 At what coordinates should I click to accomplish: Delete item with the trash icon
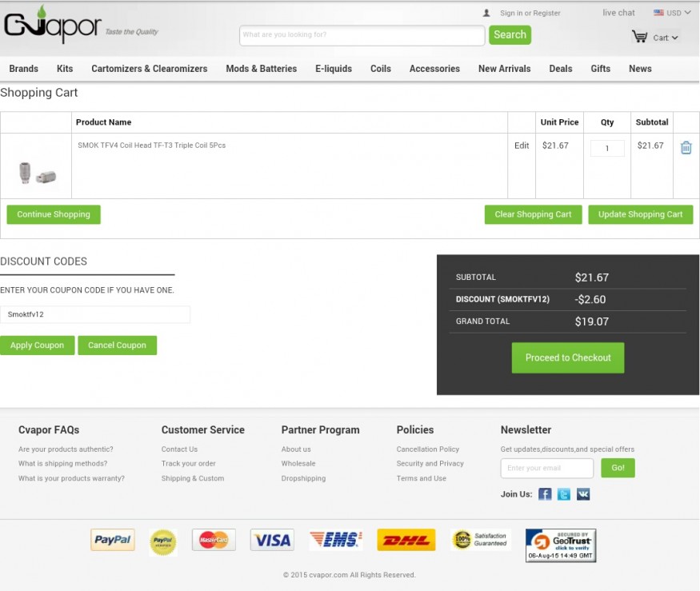click(x=686, y=147)
